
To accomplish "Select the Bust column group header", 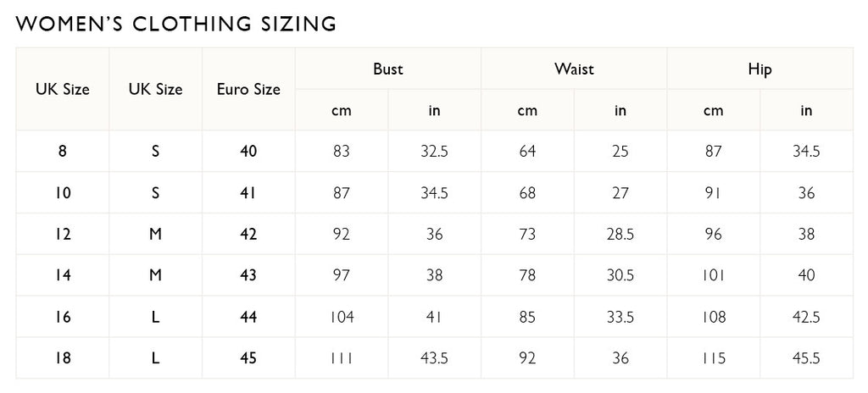I will [387, 69].
